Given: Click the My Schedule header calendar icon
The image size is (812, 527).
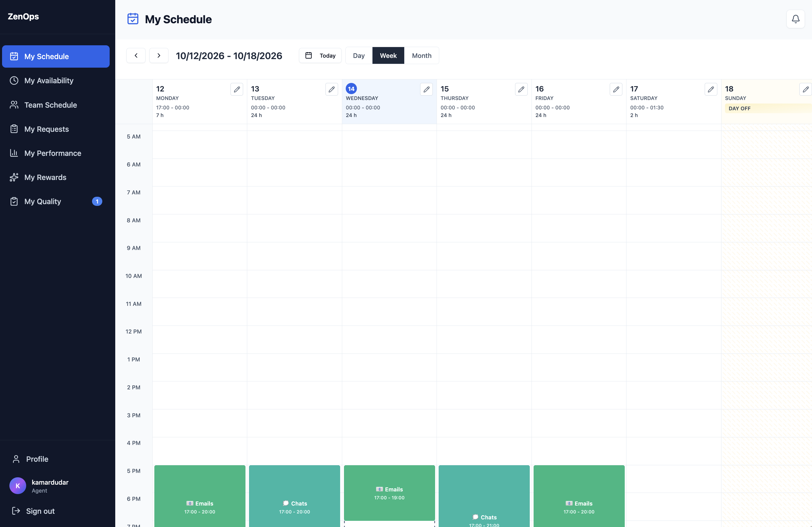Looking at the screenshot, I should pyautogui.click(x=133, y=19).
